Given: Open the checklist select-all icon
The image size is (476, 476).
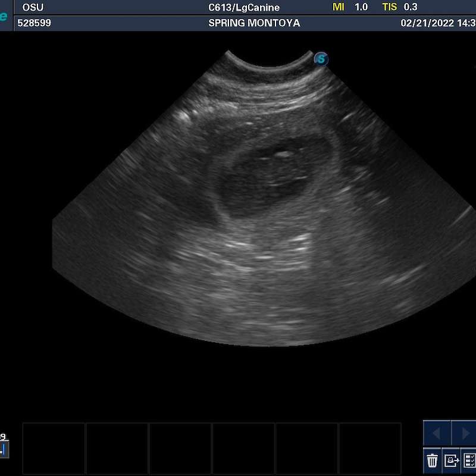Looking at the screenshot, I should (469, 460).
